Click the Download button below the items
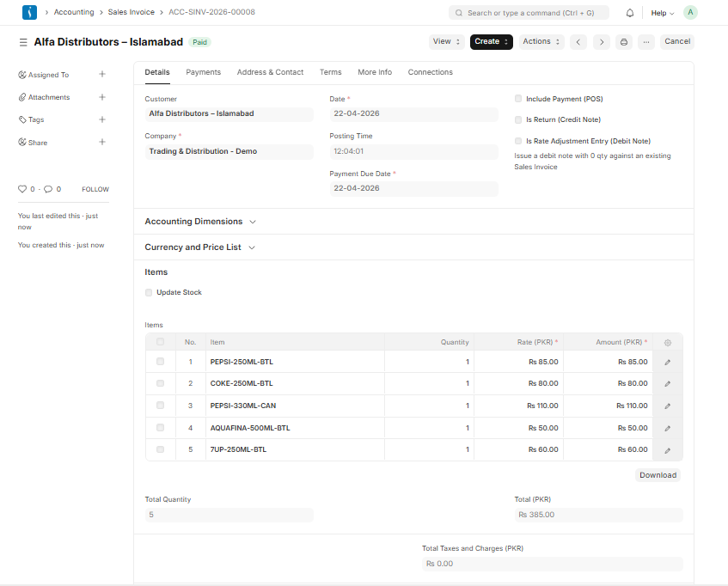The height and width of the screenshot is (586, 728). 658,474
